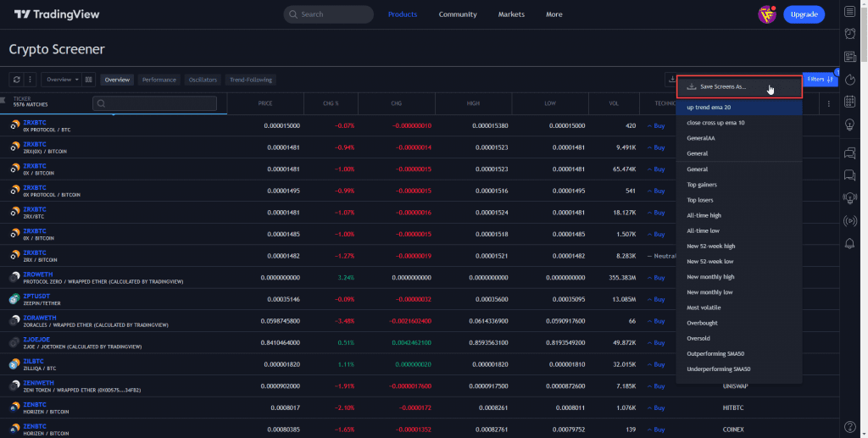868x438 pixels.
Task: Sort by the PRICE column header
Action: coord(265,103)
